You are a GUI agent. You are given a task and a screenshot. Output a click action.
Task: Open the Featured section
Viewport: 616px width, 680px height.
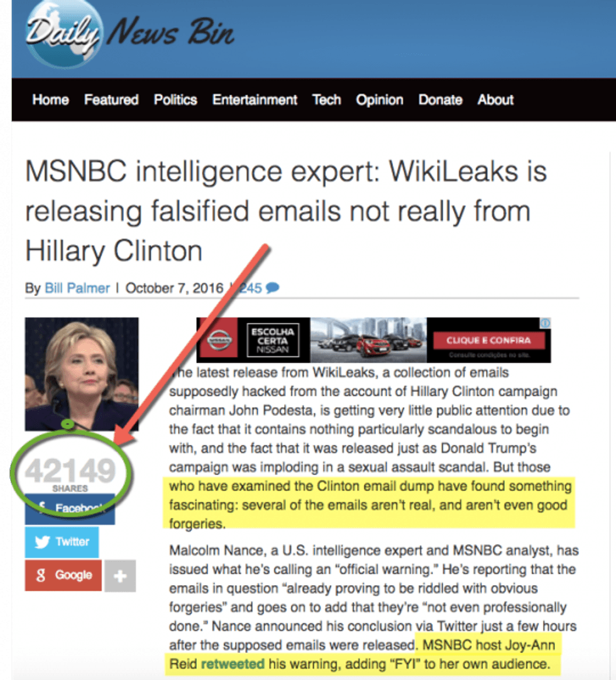111,100
